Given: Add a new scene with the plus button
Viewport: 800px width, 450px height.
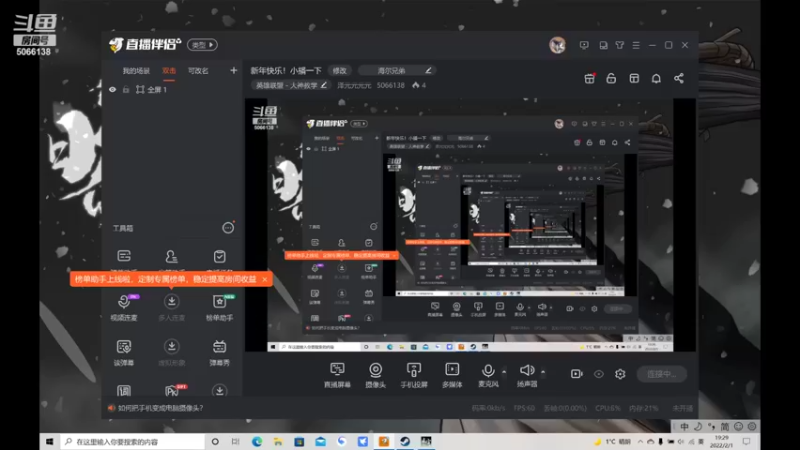Looking at the screenshot, I should (234, 70).
